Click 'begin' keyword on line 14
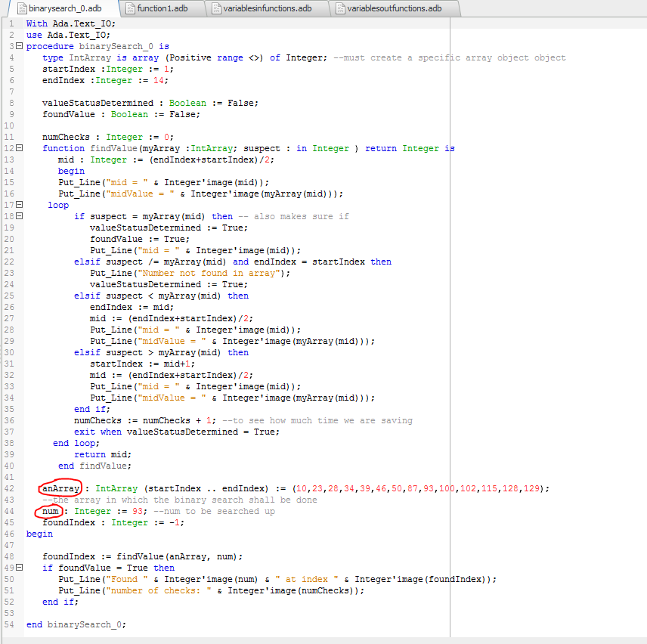Viewport: 647px width, 644px height. pyautogui.click(x=71, y=171)
